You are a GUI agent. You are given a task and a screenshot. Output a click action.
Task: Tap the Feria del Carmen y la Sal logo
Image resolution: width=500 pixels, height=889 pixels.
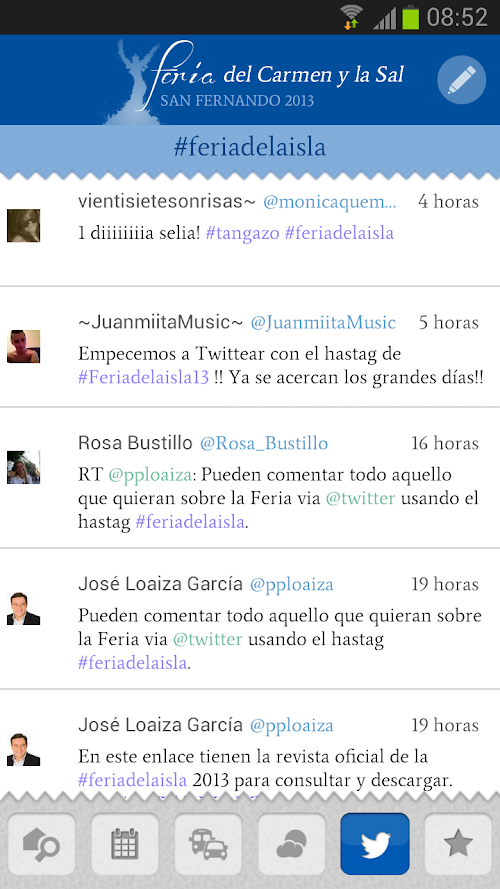[x=255, y=80]
